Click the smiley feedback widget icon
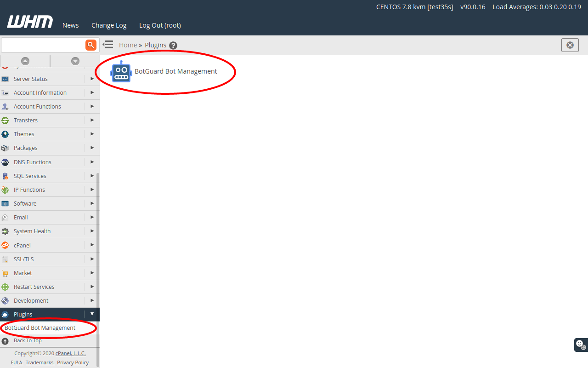The width and height of the screenshot is (588, 368). tap(581, 345)
